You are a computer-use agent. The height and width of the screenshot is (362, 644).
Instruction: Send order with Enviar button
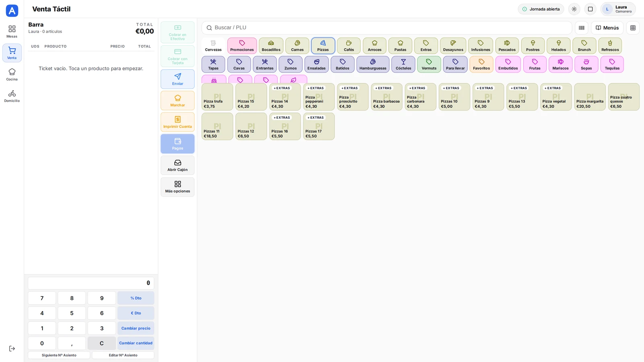tap(178, 79)
